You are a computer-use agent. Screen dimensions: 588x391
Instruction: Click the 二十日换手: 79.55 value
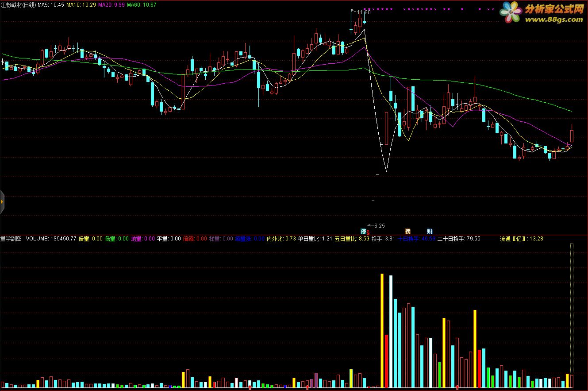coord(459,239)
